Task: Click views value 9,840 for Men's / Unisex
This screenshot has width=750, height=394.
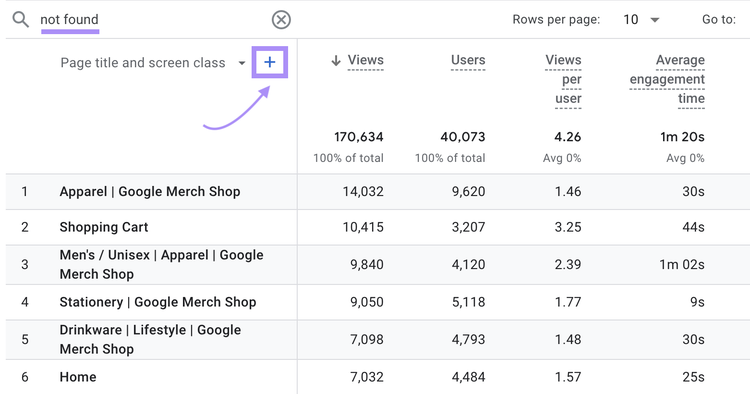Action: (367, 264)
